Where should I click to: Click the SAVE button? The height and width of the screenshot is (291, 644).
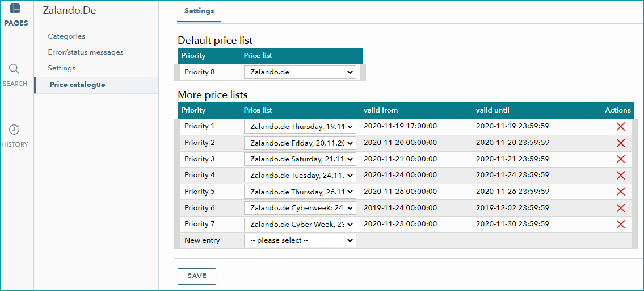(197, 276)
